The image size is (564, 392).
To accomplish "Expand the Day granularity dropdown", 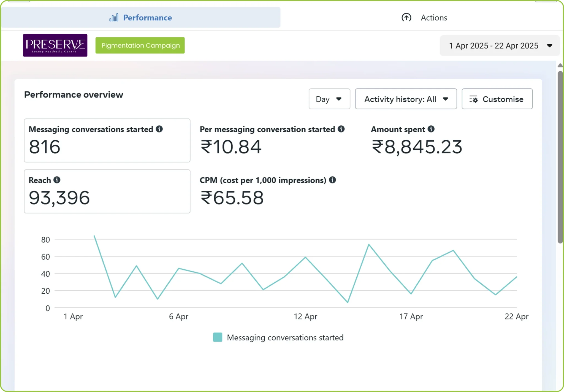I will tap(329, 99).
